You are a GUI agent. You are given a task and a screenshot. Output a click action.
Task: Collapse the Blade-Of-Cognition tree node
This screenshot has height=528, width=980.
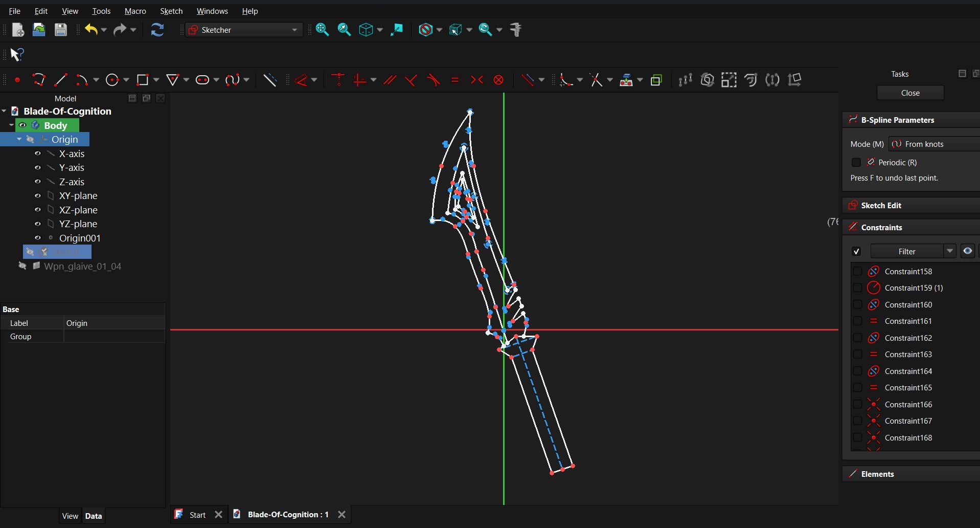pyautogui.click(x=4, y=111)
